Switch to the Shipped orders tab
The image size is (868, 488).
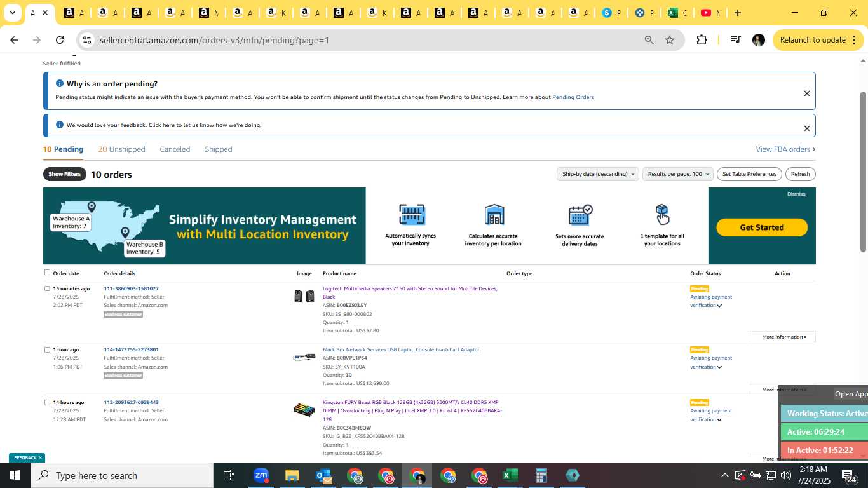coord(219,149)
